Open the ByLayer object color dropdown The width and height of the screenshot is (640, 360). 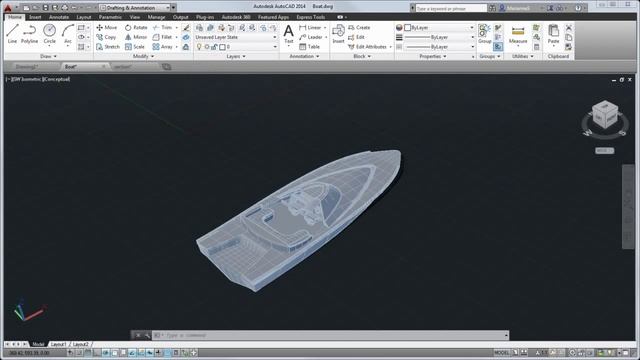(x=439, y=27)
